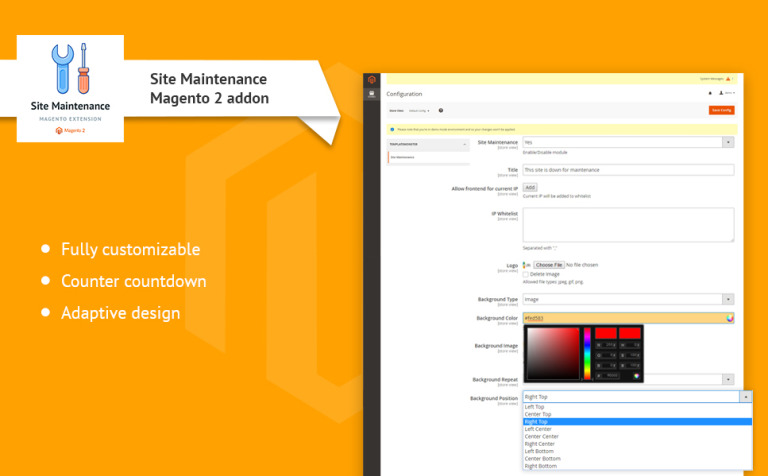
Task: Choose Left Center from position list
Action: click(x=637, y=429)
